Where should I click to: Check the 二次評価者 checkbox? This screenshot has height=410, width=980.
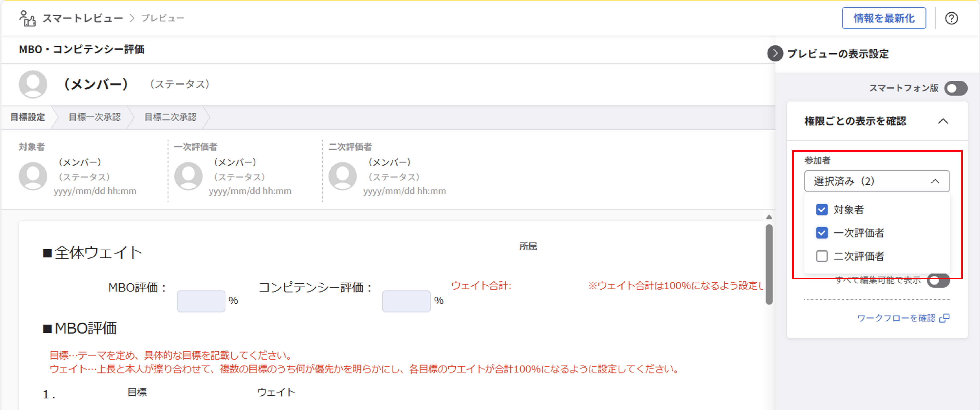pos(822,256)
